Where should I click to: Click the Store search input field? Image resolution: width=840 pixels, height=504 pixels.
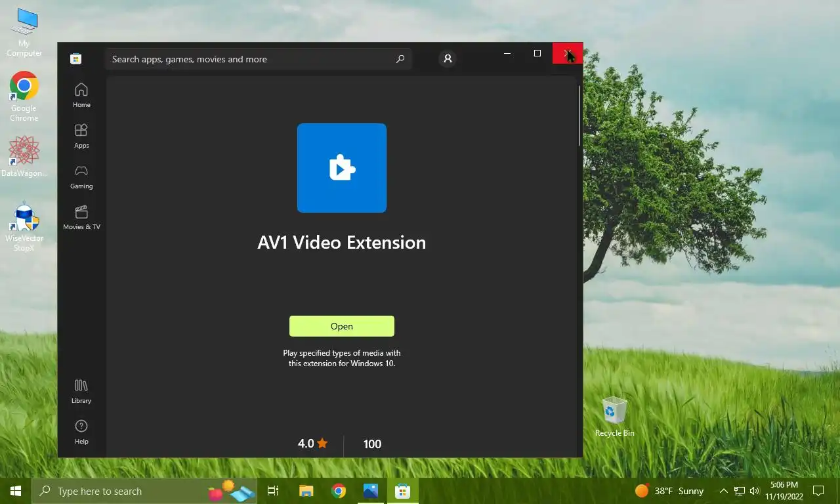pos(258,59)
